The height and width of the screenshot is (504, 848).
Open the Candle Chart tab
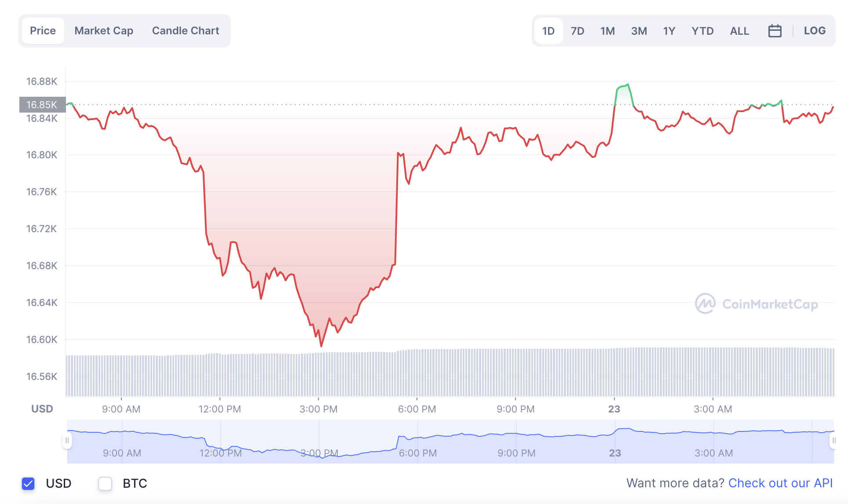click(185, 31)
